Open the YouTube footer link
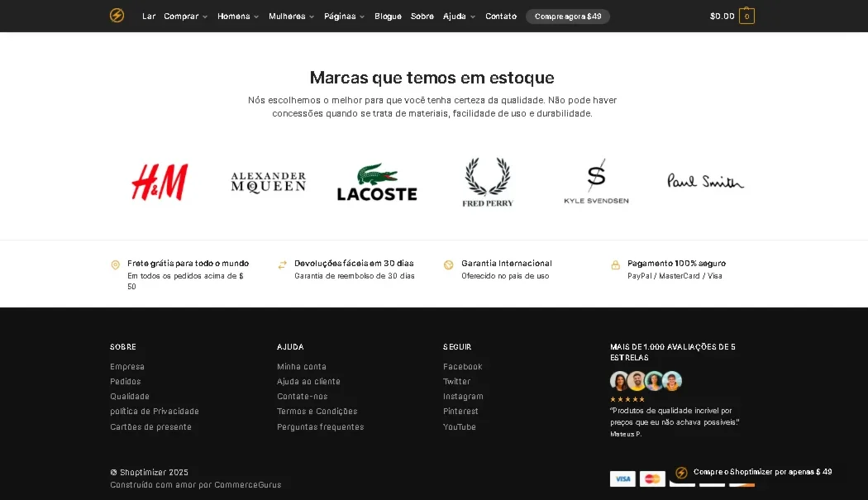This screenshot has height=500, width=868. pos(460,427)
